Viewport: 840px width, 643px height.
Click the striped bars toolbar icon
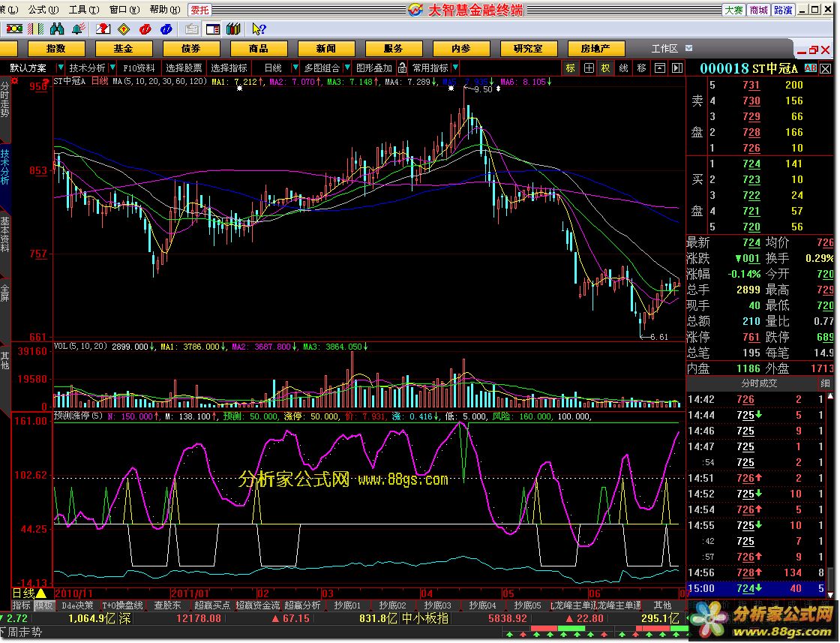tap(35, 29)
